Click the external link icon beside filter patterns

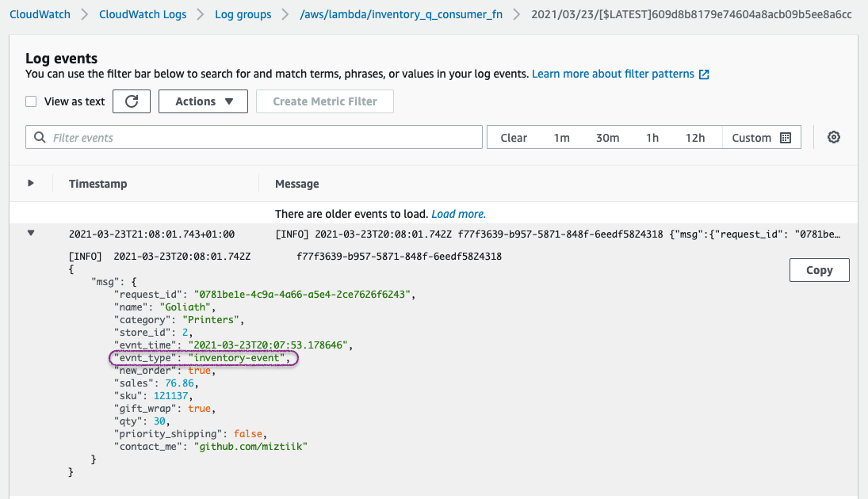tap(704, 74)
